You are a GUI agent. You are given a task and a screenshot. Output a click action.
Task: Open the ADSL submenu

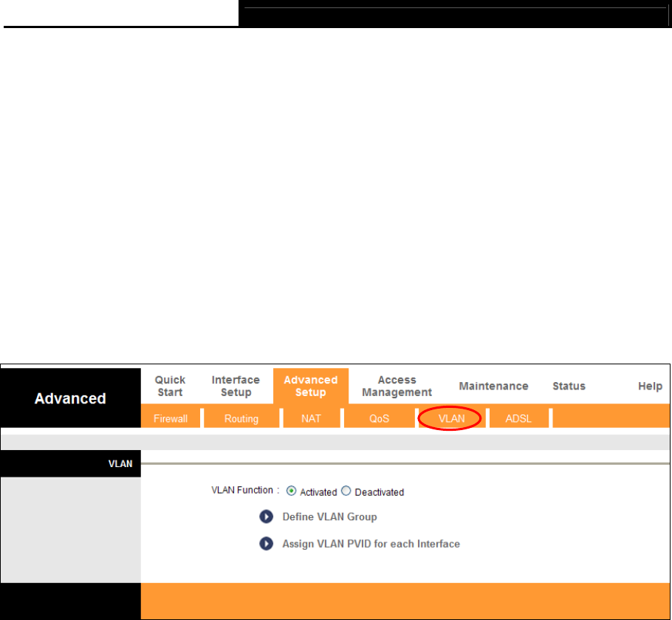[x=518, y=418]
